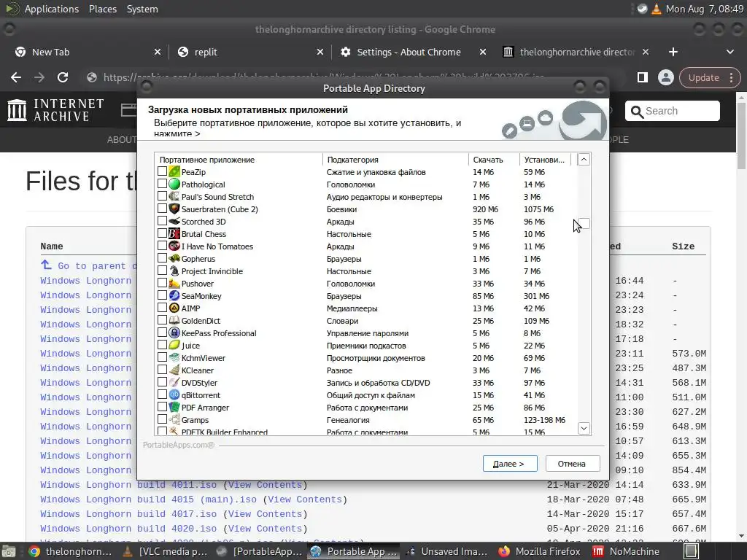The image size is (747, 560).
Task: Click the Pathological green ball icon
Action: coord(174,184)
